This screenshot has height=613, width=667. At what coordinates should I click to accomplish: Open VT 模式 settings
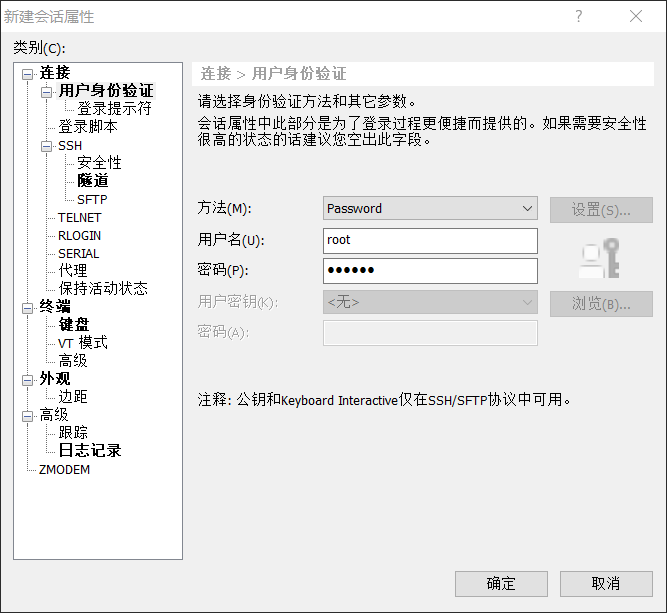click(x=83, y=342)
